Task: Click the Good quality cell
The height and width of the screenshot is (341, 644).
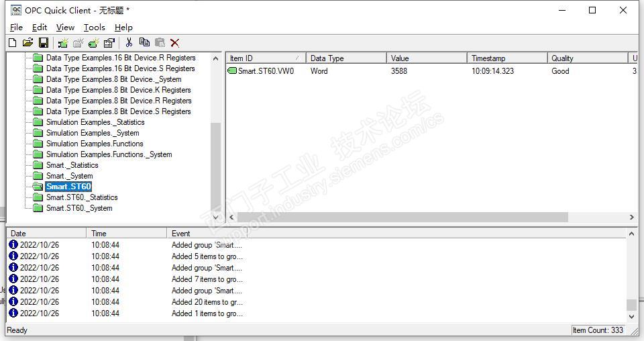Action: pyautogui.click(x=560, y=70)
